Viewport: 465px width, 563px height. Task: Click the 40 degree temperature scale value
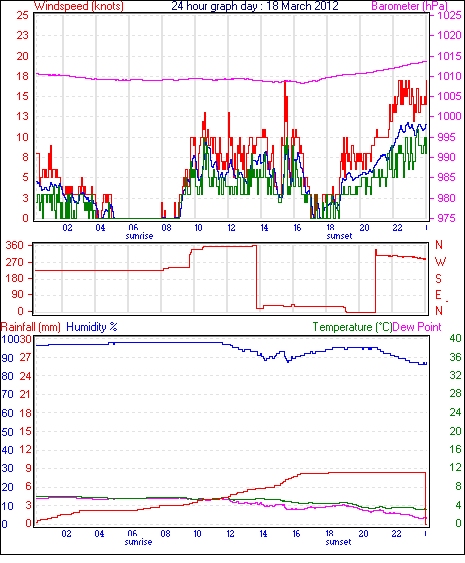coord(456,338)
